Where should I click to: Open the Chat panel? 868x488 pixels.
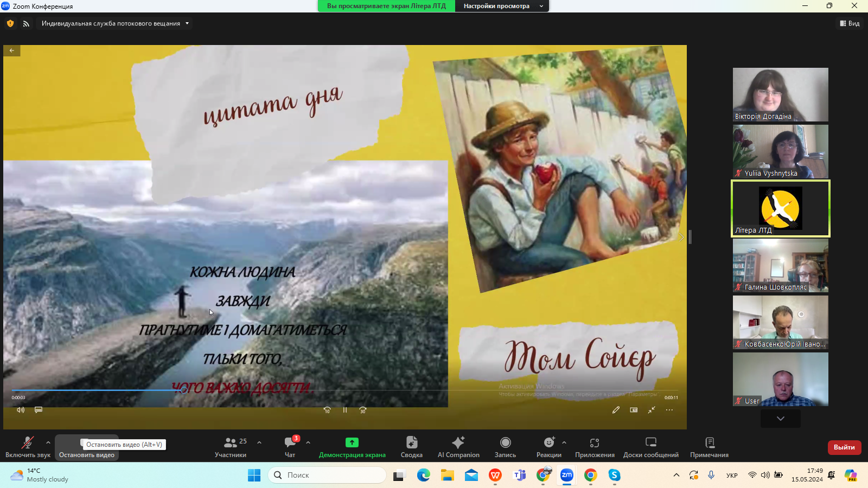[x=290, y=447]
